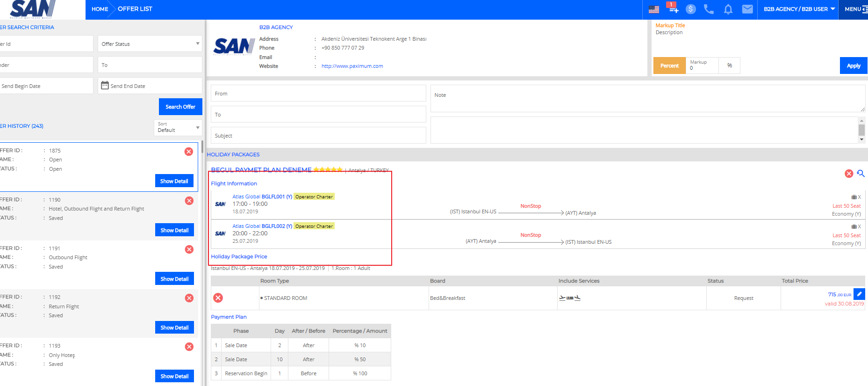Image resolution: width=868 pixels, height=386 pixels.
Task: Expand the Offer Status dropdown
Action: 150,44
